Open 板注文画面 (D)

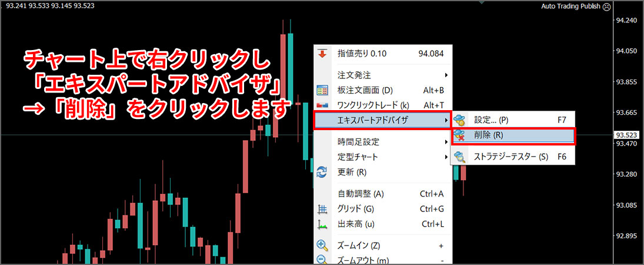(383, 90)
